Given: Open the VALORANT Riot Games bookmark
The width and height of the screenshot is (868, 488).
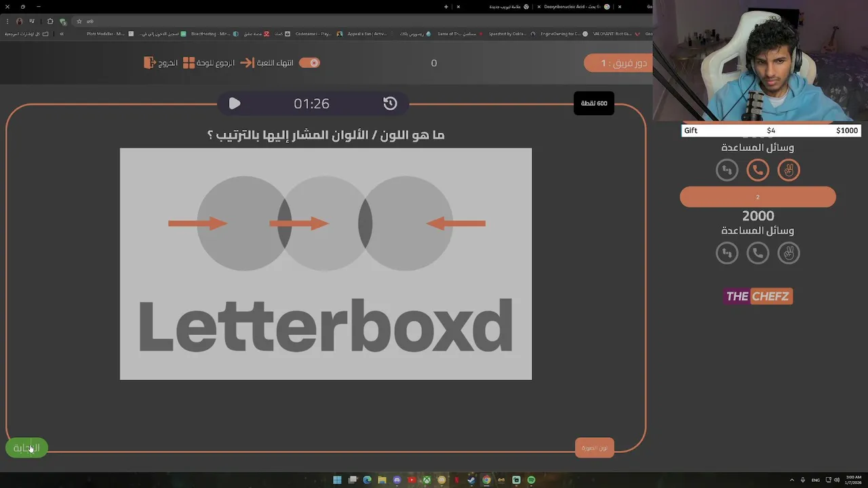Looking at the screenshot, I should [616, 34].
